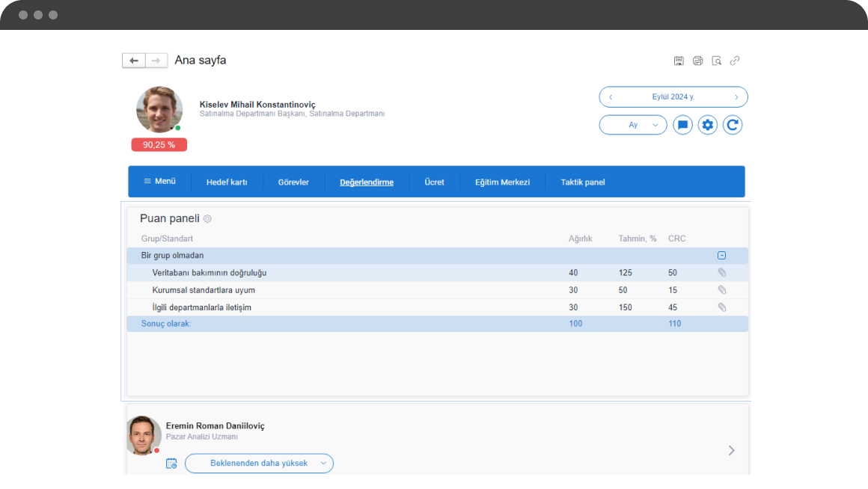Click the Menü hamburger button
This screenshot has width=868, height=489.
[159, 182]
